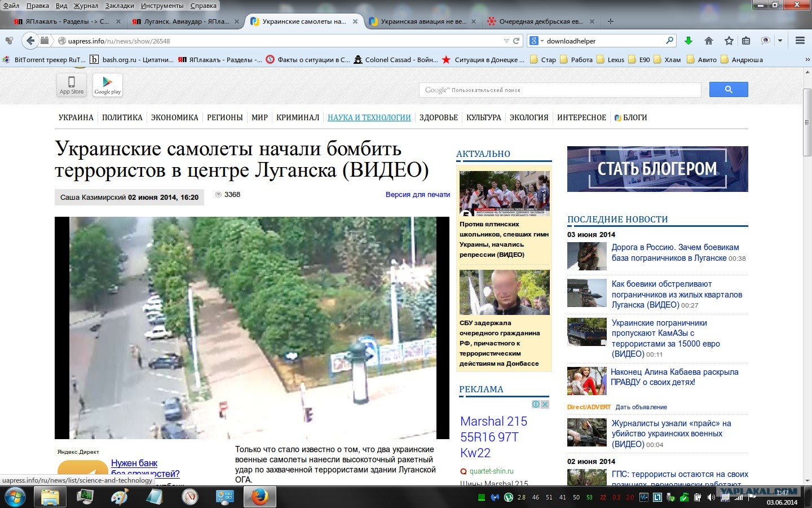Open the КРИМИНАЛ news section
Viewport: 812px width, 508px height.
tap(298, 117)
